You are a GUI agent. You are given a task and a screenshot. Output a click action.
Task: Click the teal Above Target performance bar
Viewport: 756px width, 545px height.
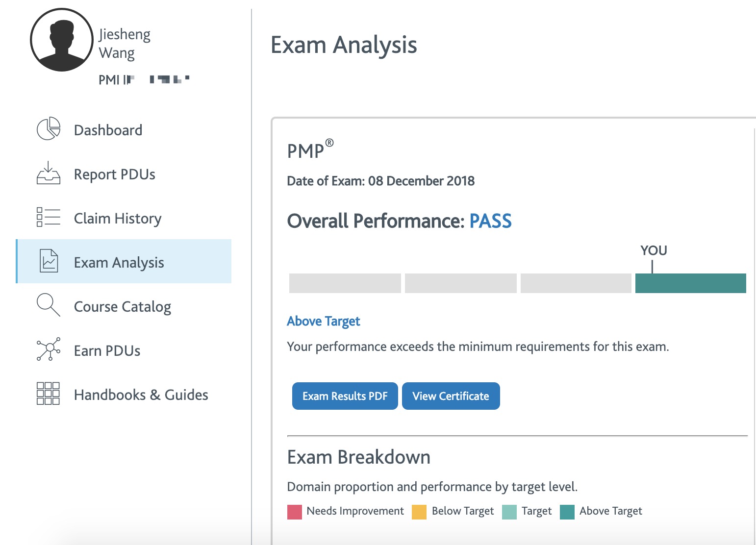(690, 283)
